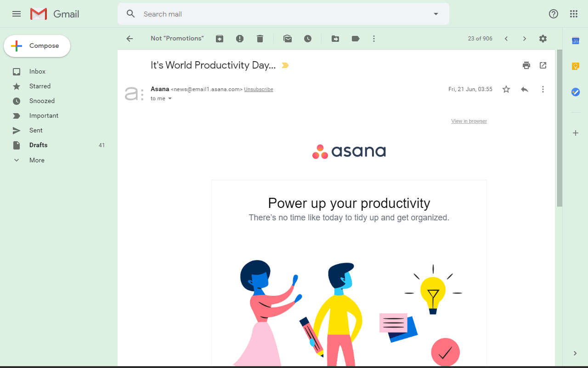Mark email as Important using the arrow marker
The image size is (588, 368).
(x=285, y=65)
